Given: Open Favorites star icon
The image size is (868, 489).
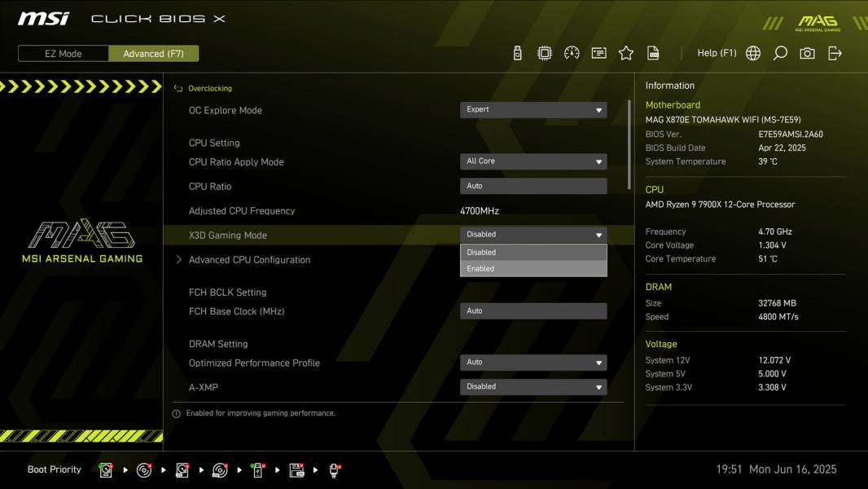Looking at the screenshot, I should point(626,53).
